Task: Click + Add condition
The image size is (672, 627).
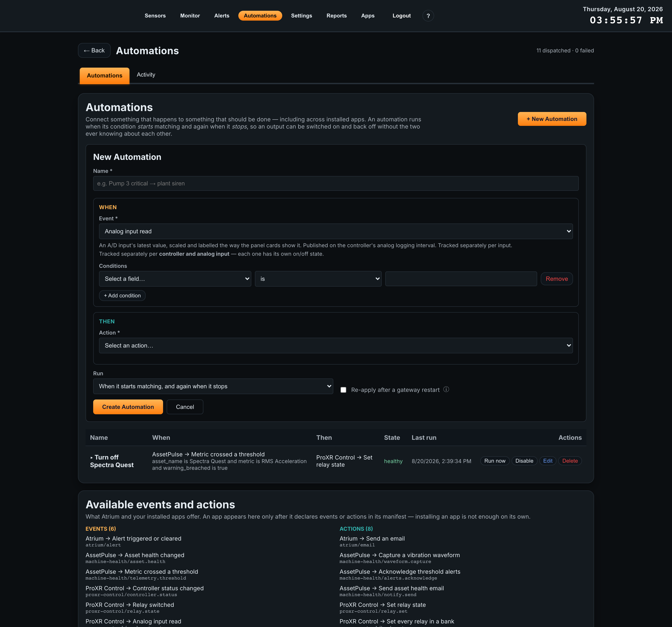Action: point(122,295)
